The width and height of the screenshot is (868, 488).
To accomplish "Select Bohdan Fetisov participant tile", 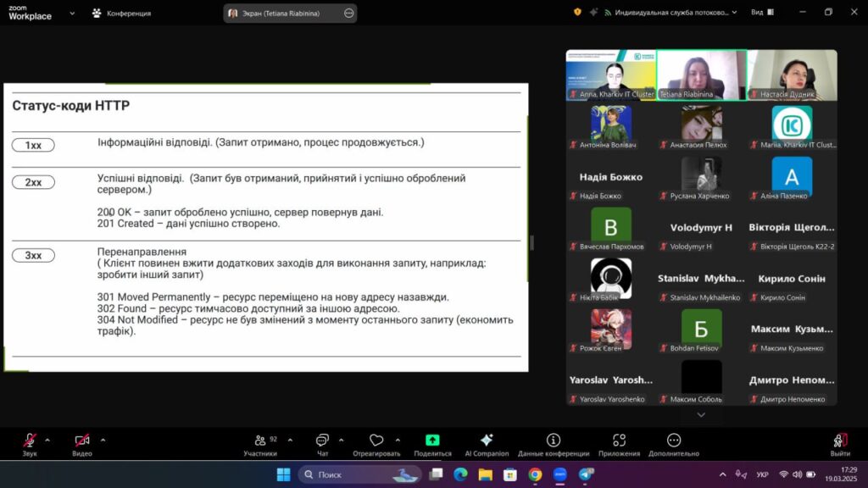I will tap(702, 330).
